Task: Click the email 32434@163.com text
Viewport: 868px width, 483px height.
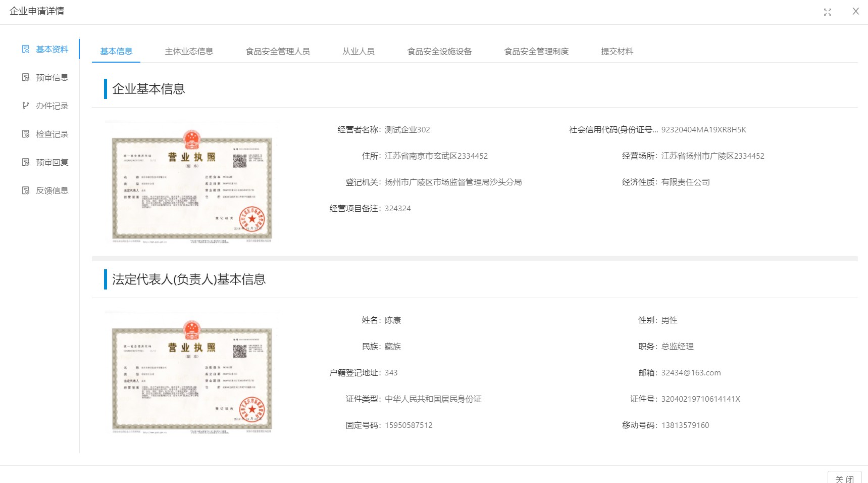Action: (x=691, y=373)
